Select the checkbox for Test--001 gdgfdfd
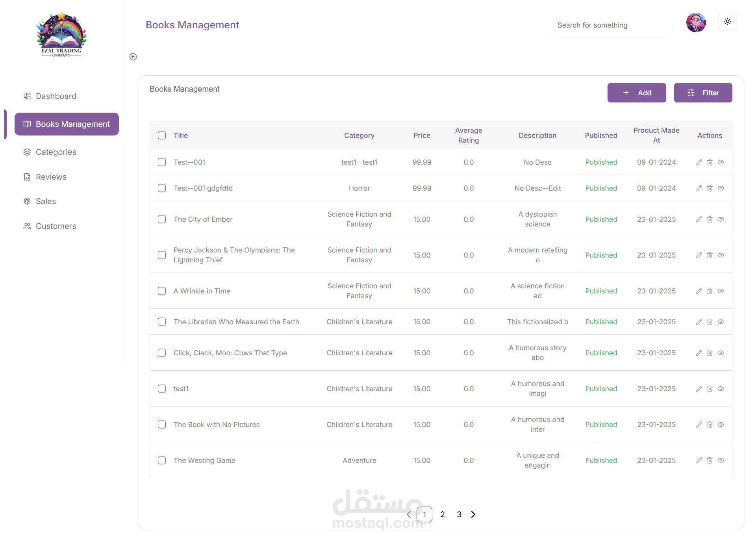 coord(162,188)
